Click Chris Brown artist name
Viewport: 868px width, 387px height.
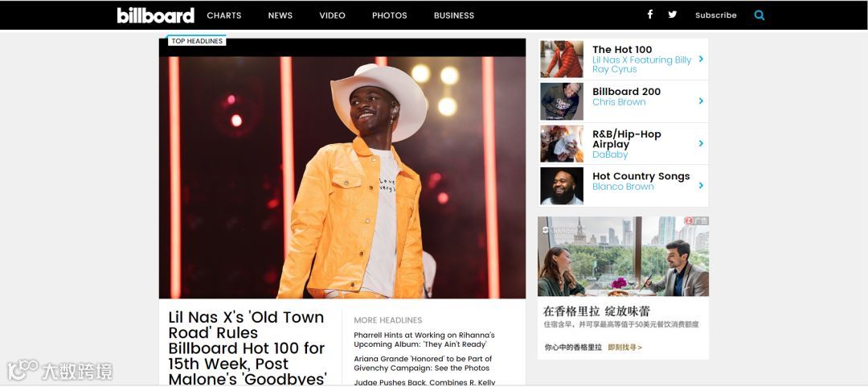click(619, 102)
